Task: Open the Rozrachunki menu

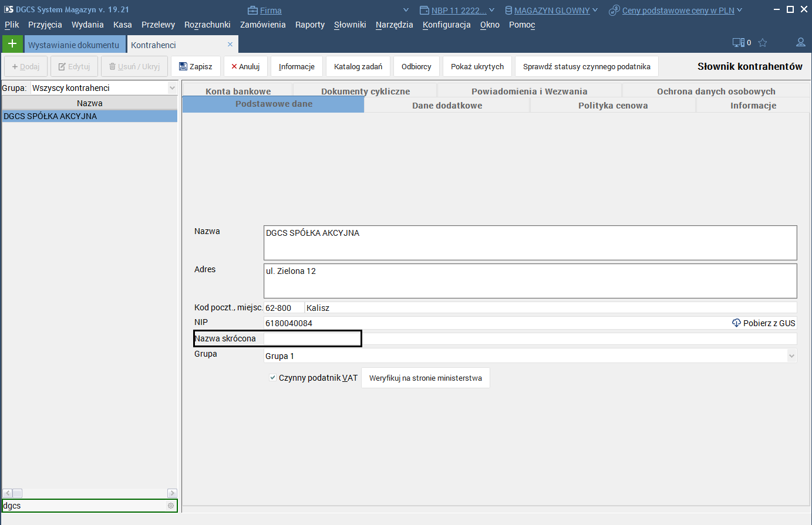Action: pyautogui.click(x=207, y=25)
